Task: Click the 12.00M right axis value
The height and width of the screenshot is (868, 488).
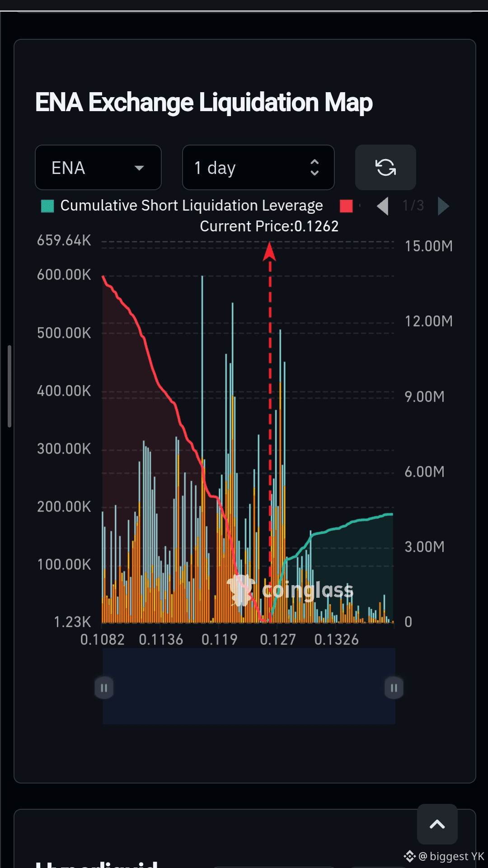Action: (x=429, y=321)
